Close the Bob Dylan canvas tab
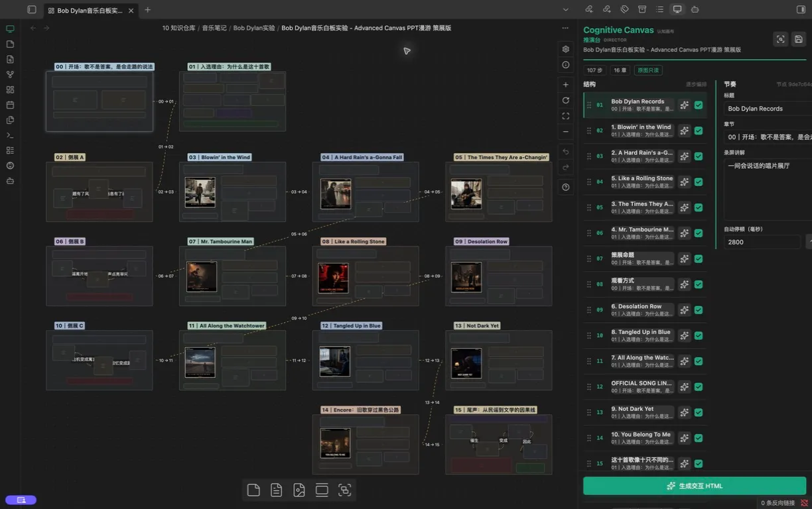Viewport: 812px width, 509px height. click(131, 11)
